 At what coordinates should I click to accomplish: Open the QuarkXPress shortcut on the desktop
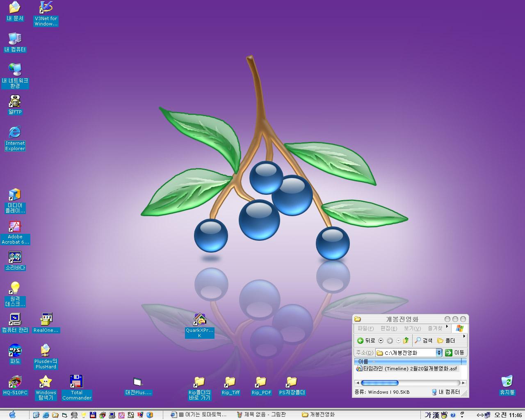point(200,320)
